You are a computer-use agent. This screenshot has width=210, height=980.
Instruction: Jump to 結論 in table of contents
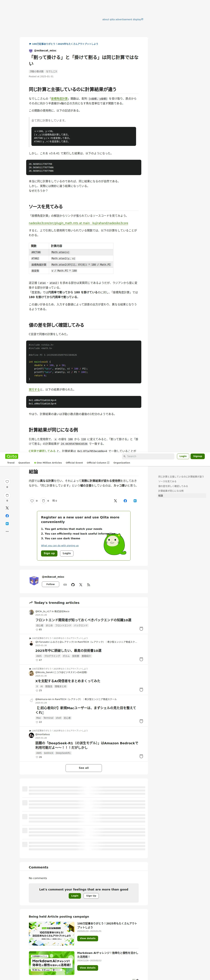pos(160,496)
